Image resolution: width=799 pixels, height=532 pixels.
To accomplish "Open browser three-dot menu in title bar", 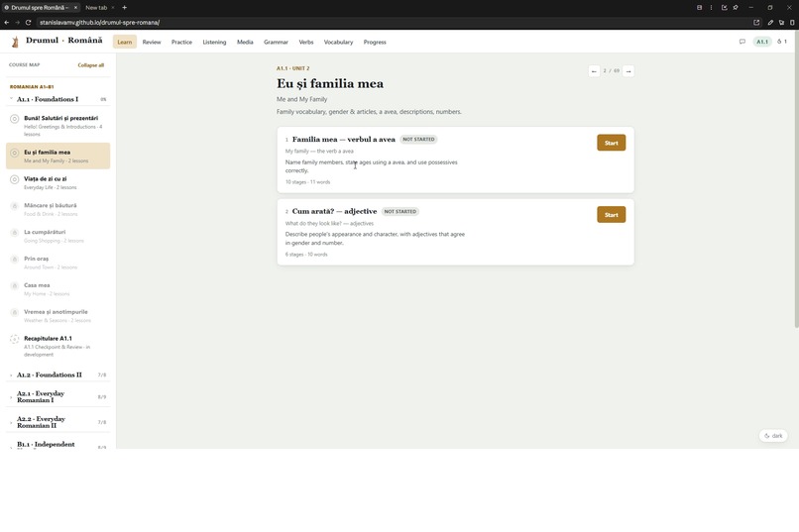I will (712, 8).
